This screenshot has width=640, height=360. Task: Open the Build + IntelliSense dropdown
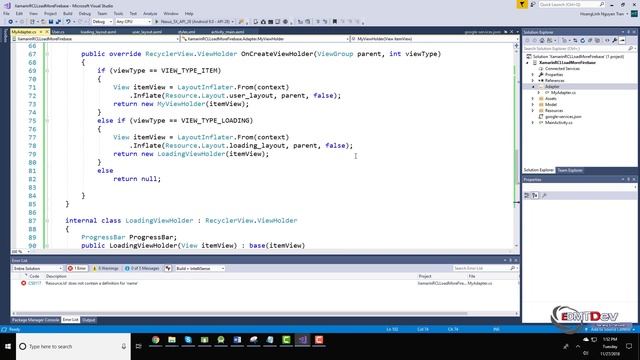pyautogui.click(x=200, y=268)
